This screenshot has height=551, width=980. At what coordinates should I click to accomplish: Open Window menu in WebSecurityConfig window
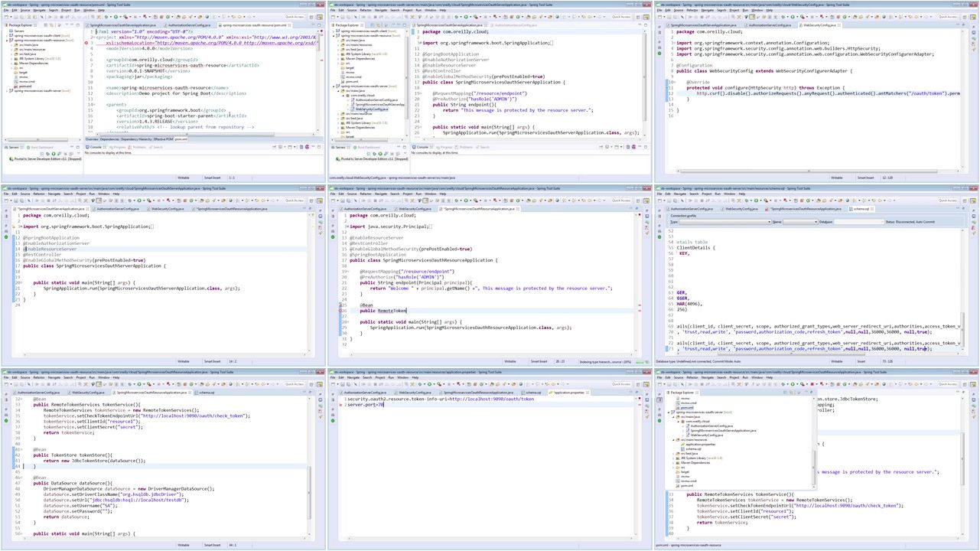point(757,10)
